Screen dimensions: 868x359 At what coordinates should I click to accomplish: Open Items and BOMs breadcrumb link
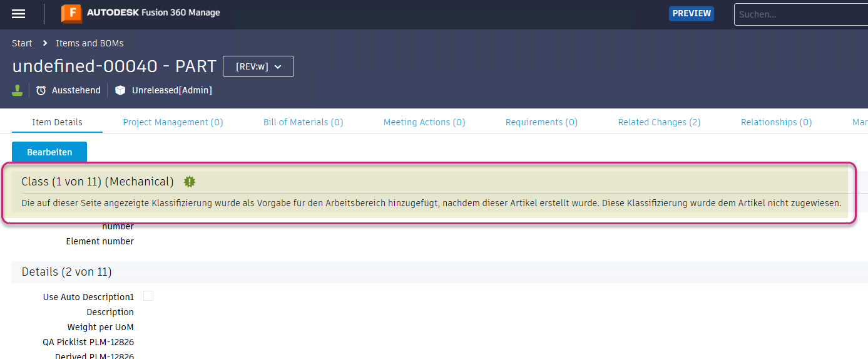coord(89,43)
